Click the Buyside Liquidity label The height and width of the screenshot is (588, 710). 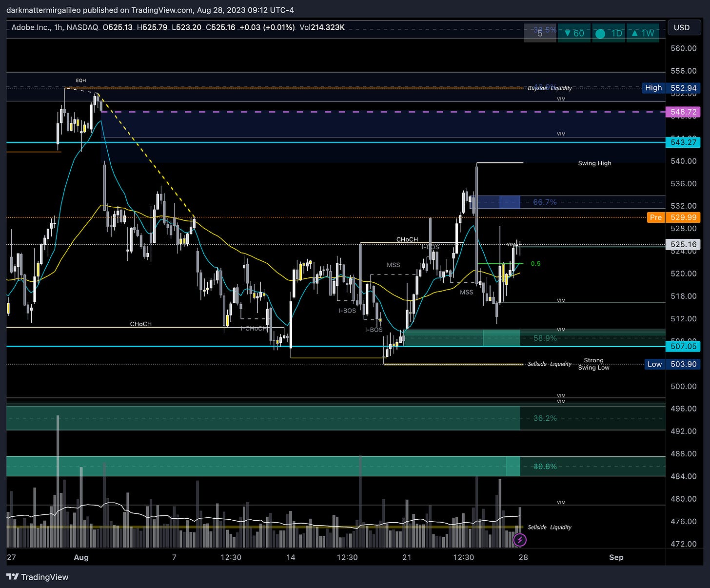pyautogui.click(x=550, y=88)
